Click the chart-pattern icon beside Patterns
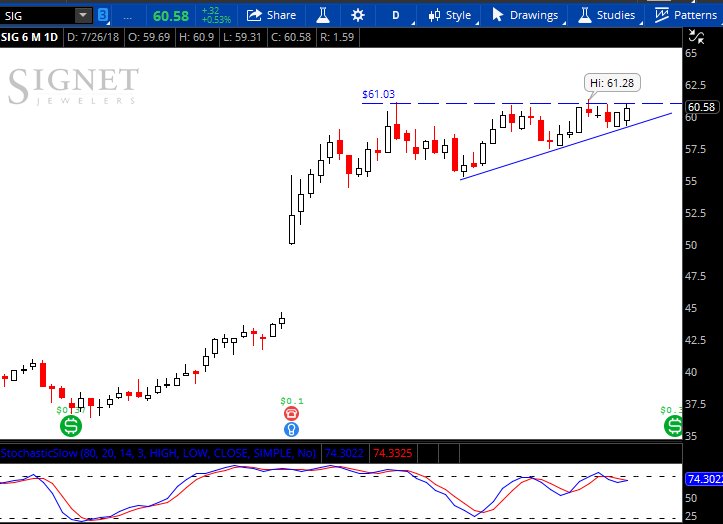Screen dimensions: 723x524 coord(662,15)
